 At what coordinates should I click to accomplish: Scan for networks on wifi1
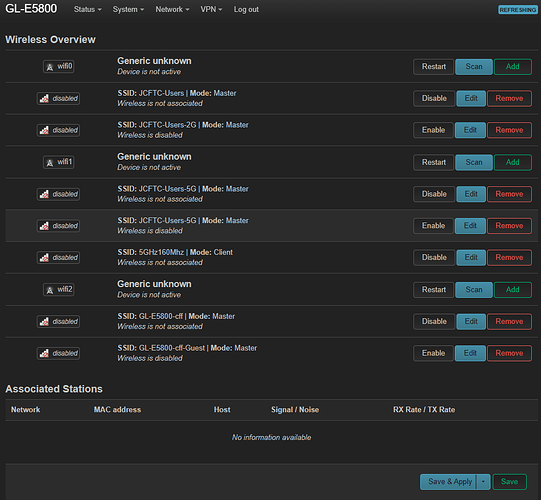point(474,162)
